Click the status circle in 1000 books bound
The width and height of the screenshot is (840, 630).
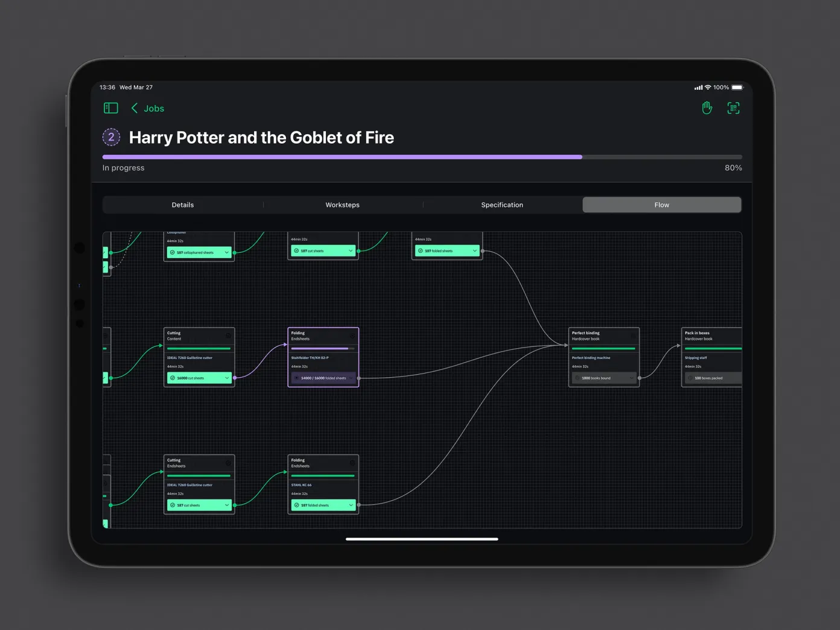[x=577, y=378]
